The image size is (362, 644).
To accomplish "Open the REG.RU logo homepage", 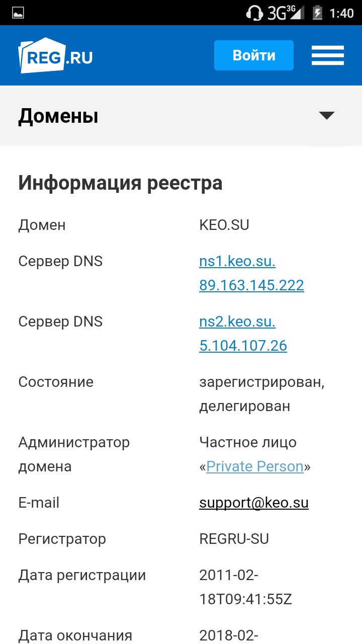I will click(x=56, y=56).
